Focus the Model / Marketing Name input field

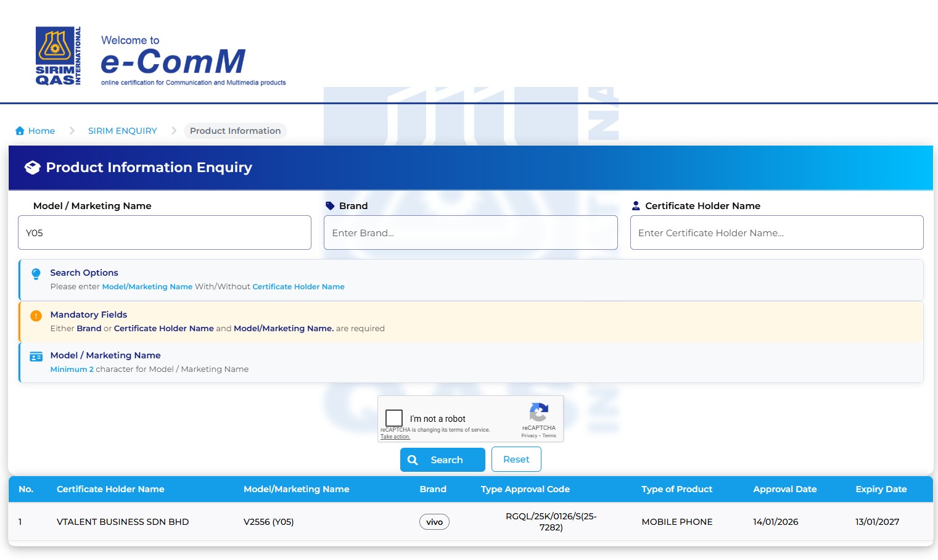(x=165, y=233)
